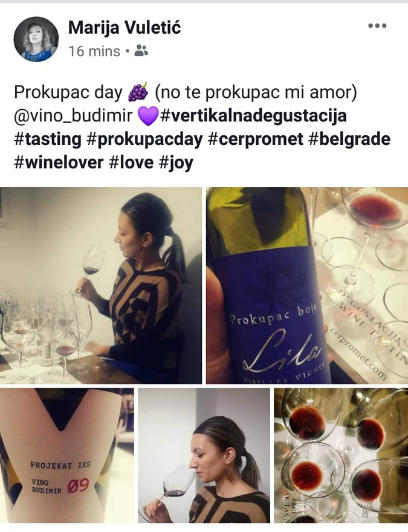This screenshot has width=408, height=532.
Task: Open the #cerpromet hashtag
Action: click(256, 139)
